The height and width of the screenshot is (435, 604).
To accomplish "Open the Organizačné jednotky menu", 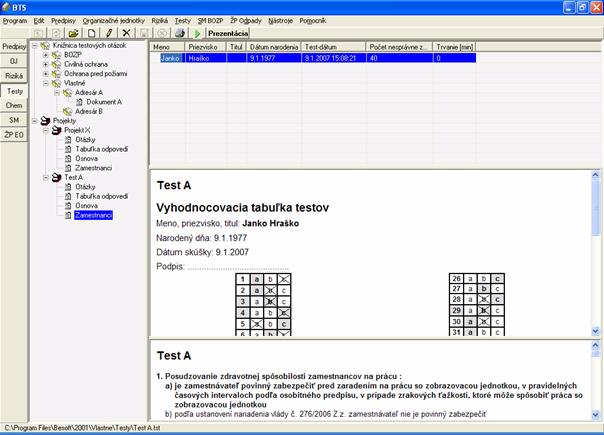I will pyautogui.click(x=114, y=21).
